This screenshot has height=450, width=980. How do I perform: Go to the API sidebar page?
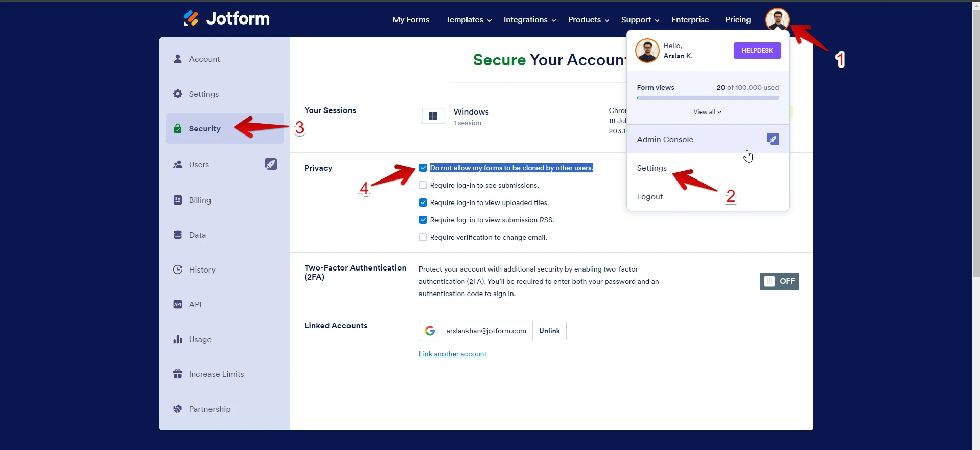point(195,305)
